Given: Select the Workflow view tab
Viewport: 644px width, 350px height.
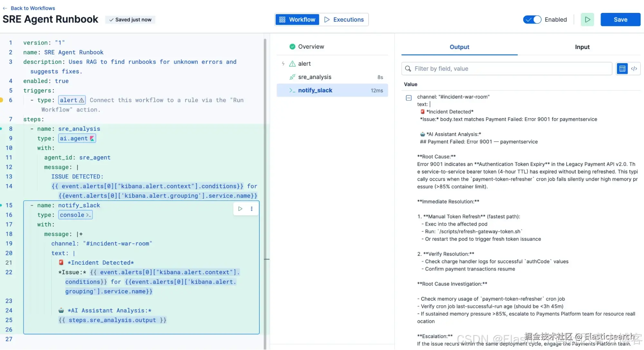Looking at the screenshot, I should tap(297, 20).
